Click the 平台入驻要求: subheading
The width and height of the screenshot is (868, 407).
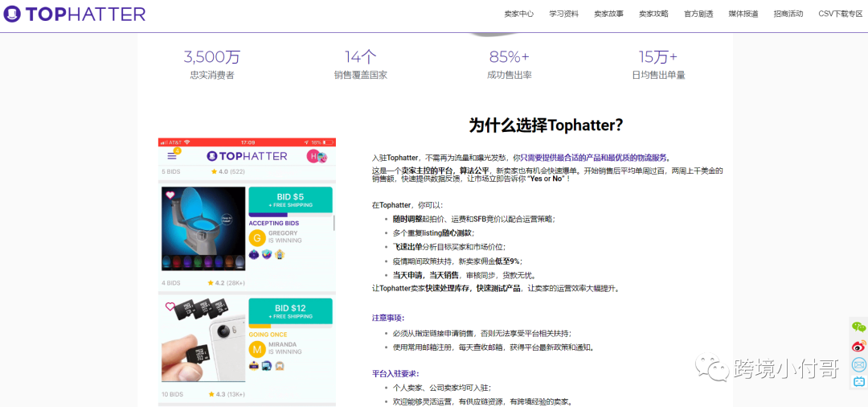(x=395, y=372)
